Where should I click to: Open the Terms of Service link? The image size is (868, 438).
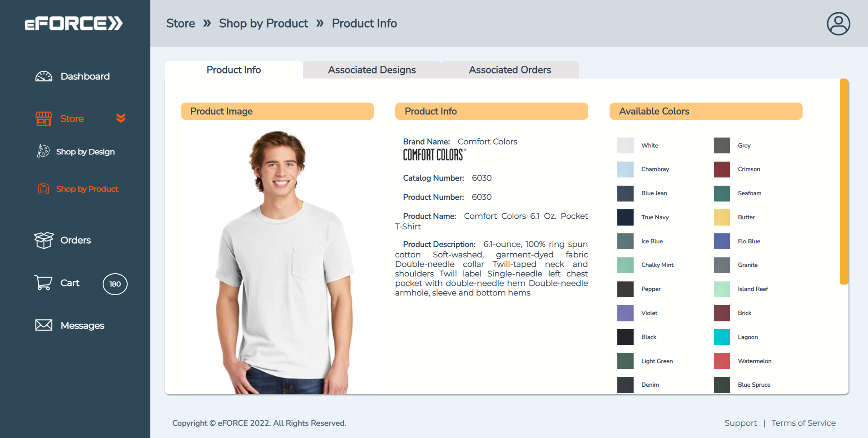pyautogui.click(x=803, y=423)
